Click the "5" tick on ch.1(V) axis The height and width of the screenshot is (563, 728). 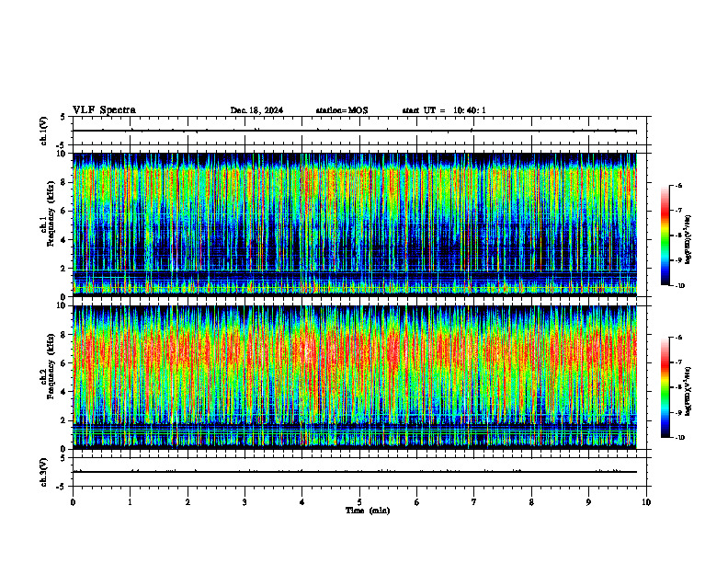[x=63, y=117]
